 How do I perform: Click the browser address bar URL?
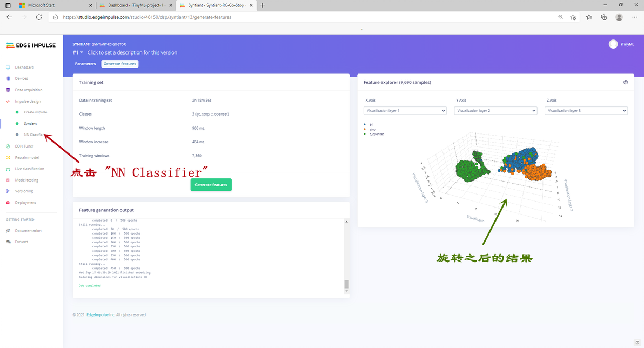147,17
